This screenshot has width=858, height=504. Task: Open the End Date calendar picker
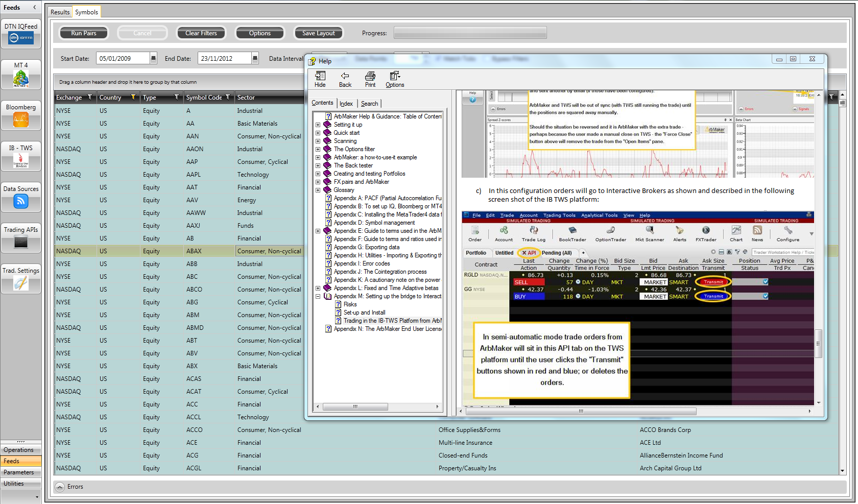pyautogui.click(x=255, y=58)
